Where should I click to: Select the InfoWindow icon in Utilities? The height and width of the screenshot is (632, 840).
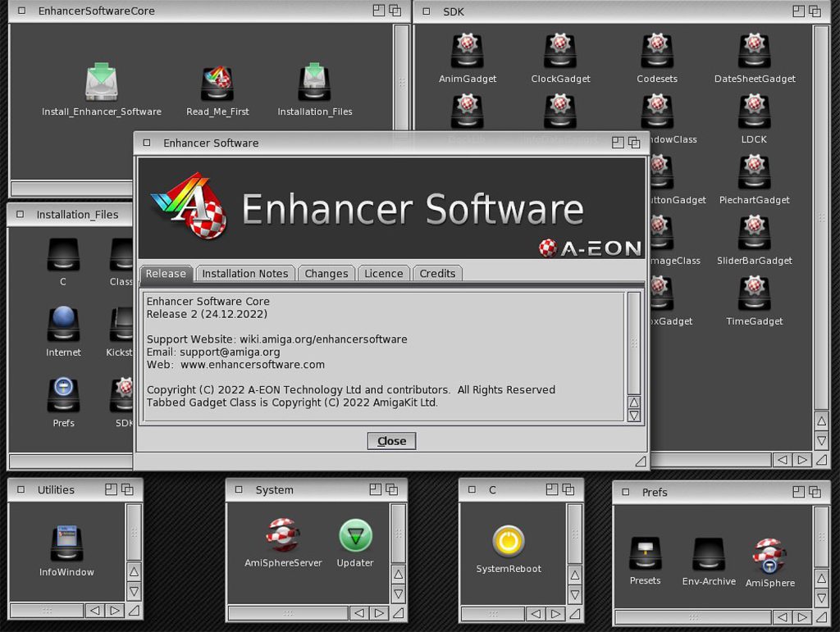click(66, 543)
